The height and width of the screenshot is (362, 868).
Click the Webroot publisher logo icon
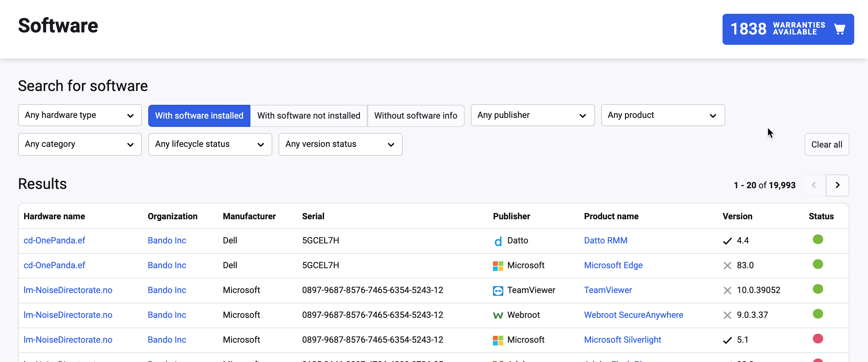coord(498,315)
